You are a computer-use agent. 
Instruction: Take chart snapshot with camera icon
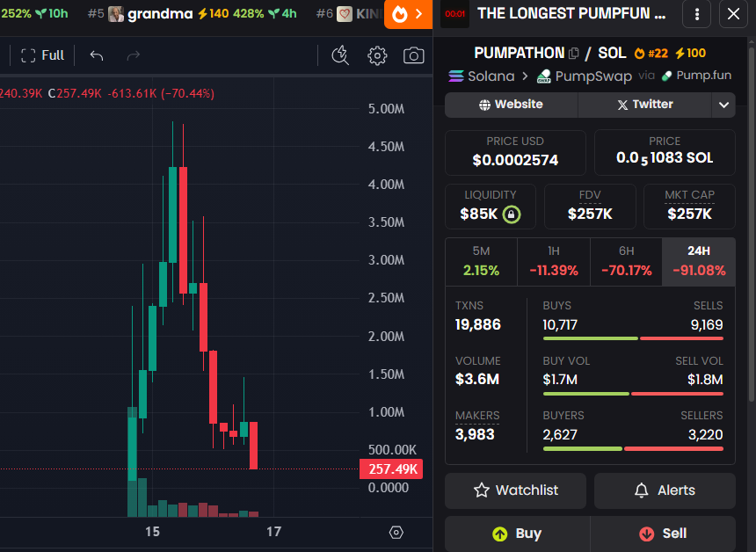tap(414, 56)
